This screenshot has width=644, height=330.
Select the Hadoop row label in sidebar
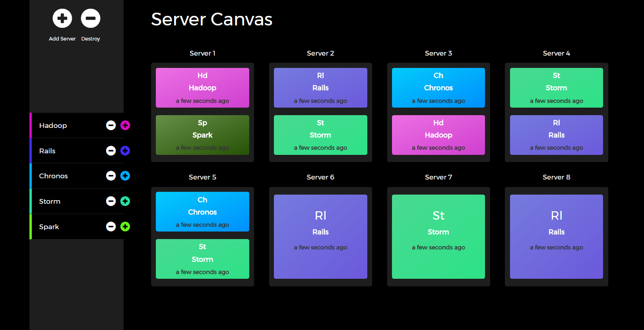pos(53,125)
